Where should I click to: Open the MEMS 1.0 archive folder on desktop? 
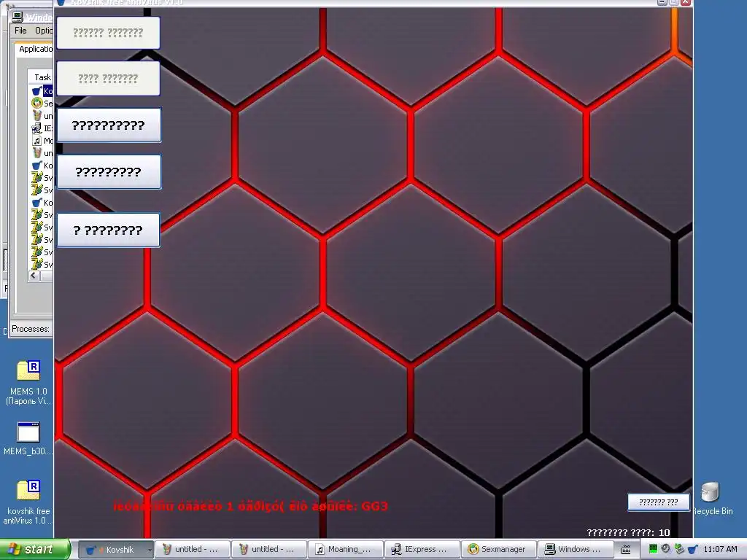(28, 382)
